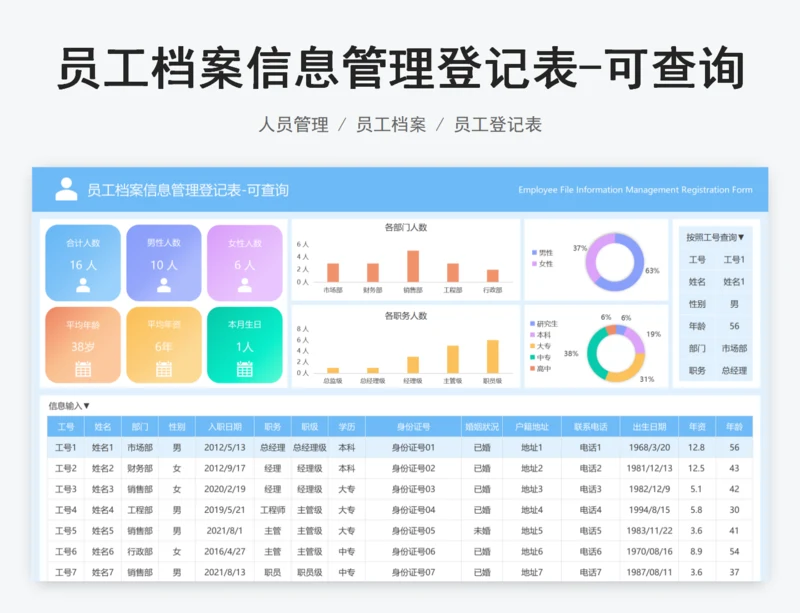This screenshot has height=613, width=800.
Task: Click person icon in 男性人数 card
Action: pos(164,285)
